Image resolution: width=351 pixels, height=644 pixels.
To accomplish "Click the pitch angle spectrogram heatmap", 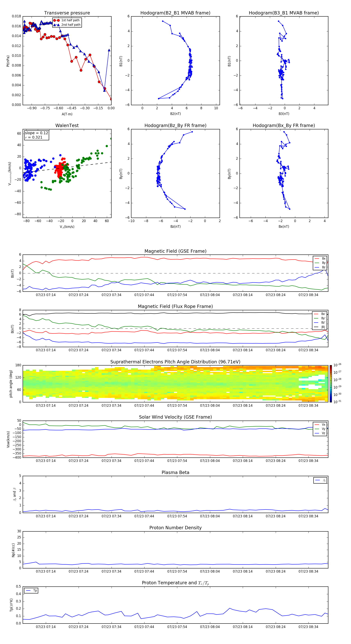I will point(175,384).
